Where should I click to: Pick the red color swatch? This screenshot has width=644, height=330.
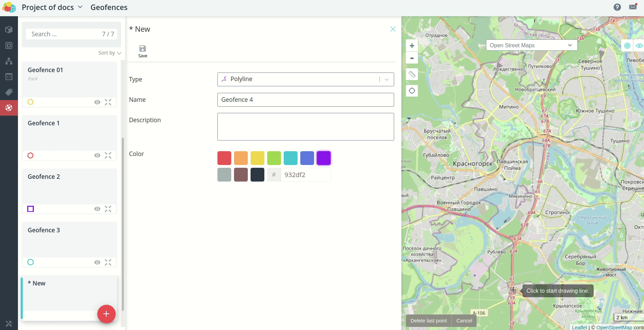[x=224, y=158]
